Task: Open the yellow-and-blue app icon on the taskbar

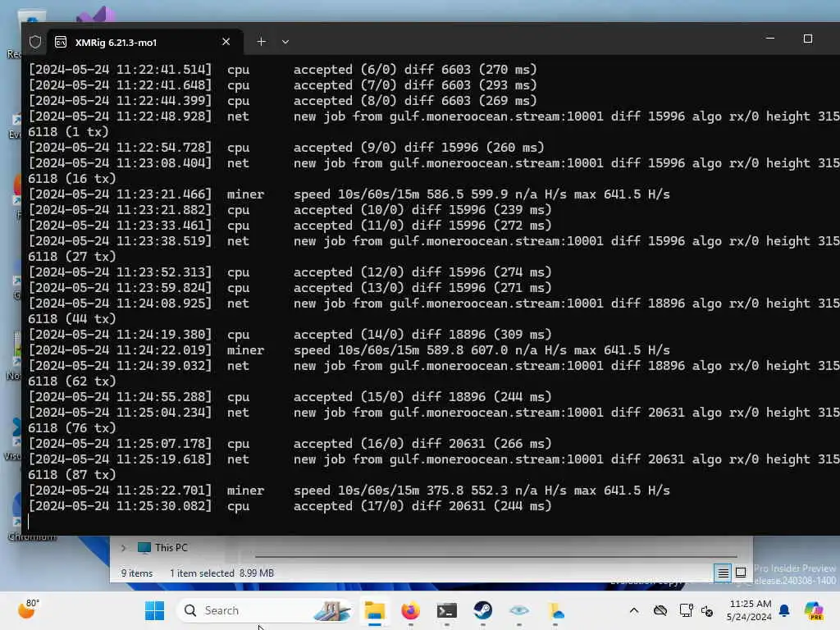Action: 555,610
